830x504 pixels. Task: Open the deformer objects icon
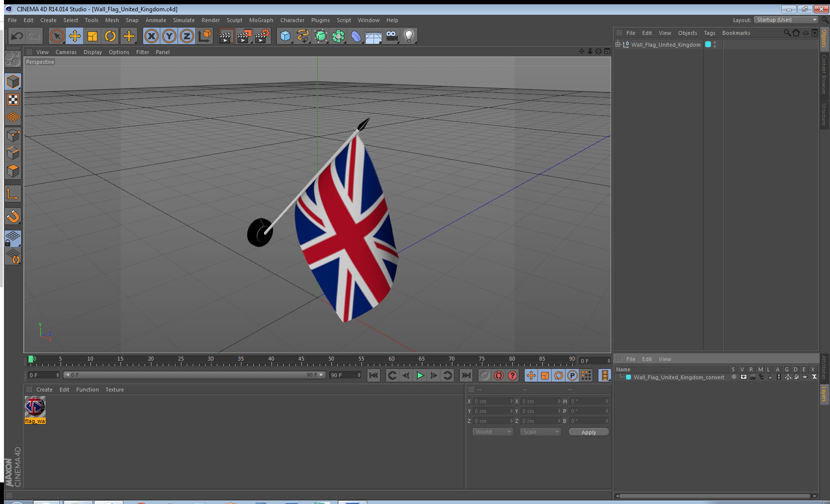click(x=356, y=36)
